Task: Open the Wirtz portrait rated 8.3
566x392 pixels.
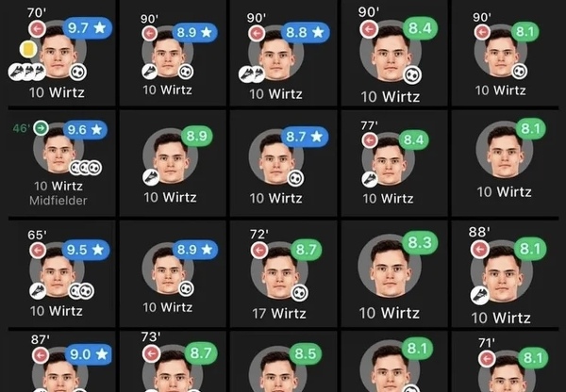Action: [390, 266]
